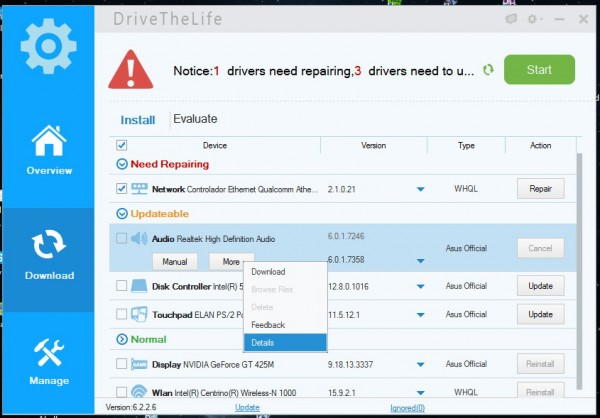This screenshot has height=418, width=600.
Task: Click Repair for the Network driver
Action: 540,189
